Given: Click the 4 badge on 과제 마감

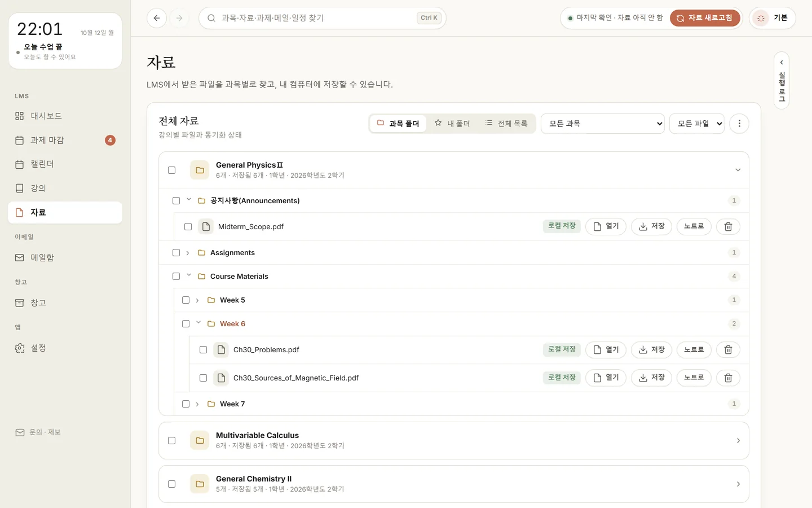Looking at the screenshot, I should pos(110,140).
